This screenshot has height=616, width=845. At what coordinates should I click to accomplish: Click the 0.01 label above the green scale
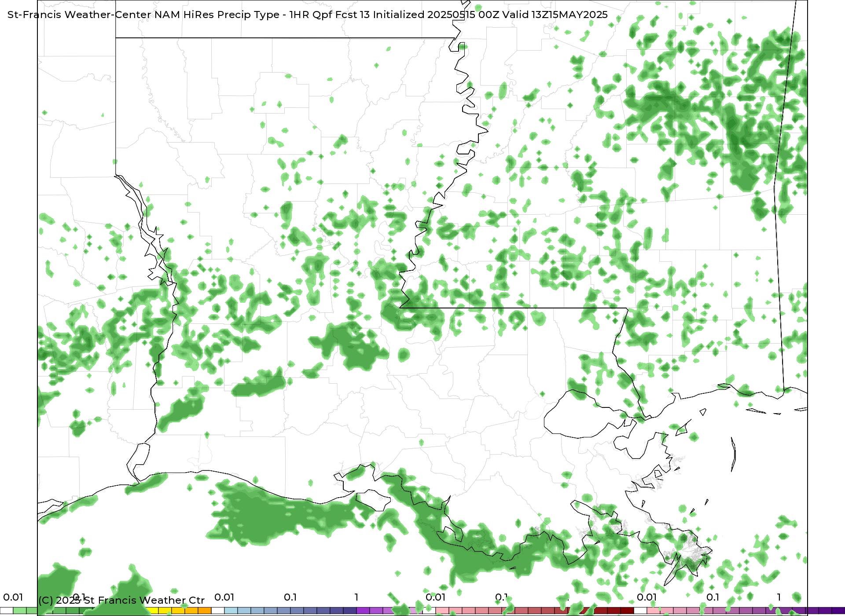13,597
